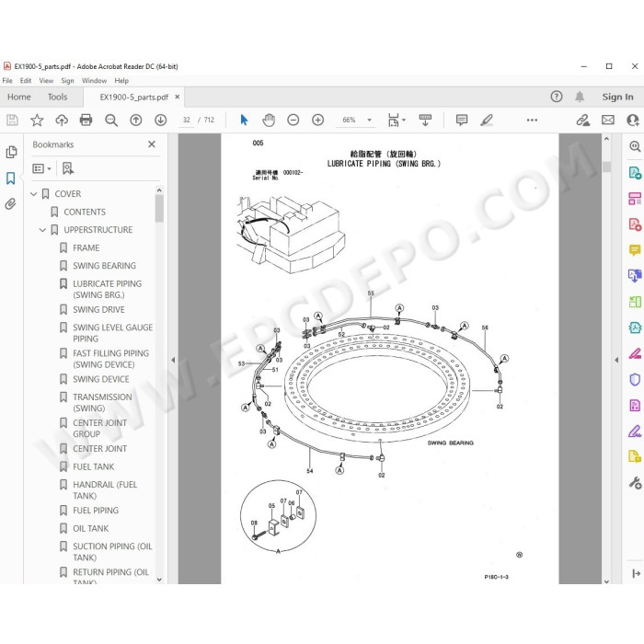Collapse the UPPERSTRUCTURE bookmark
The image size is (644, 644).
42,230
